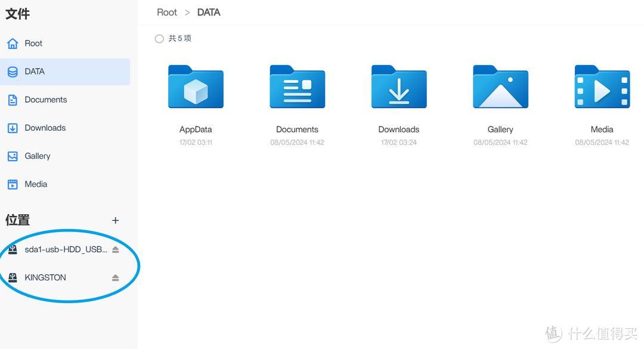Open the AppData folder icon

point(196,87)
